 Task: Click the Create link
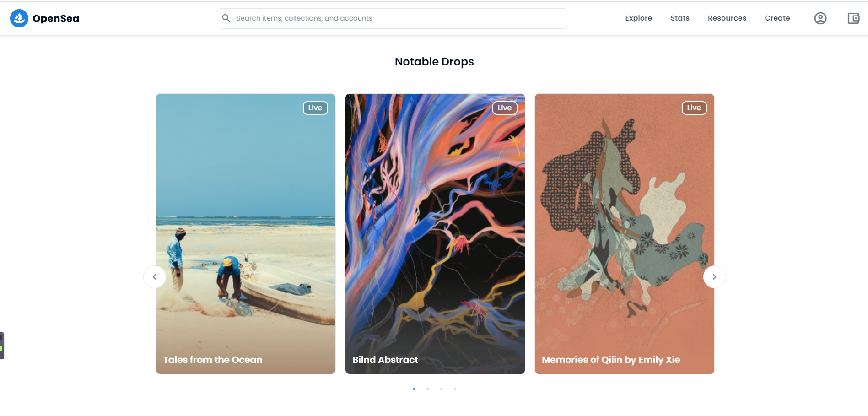click(777, 18)
